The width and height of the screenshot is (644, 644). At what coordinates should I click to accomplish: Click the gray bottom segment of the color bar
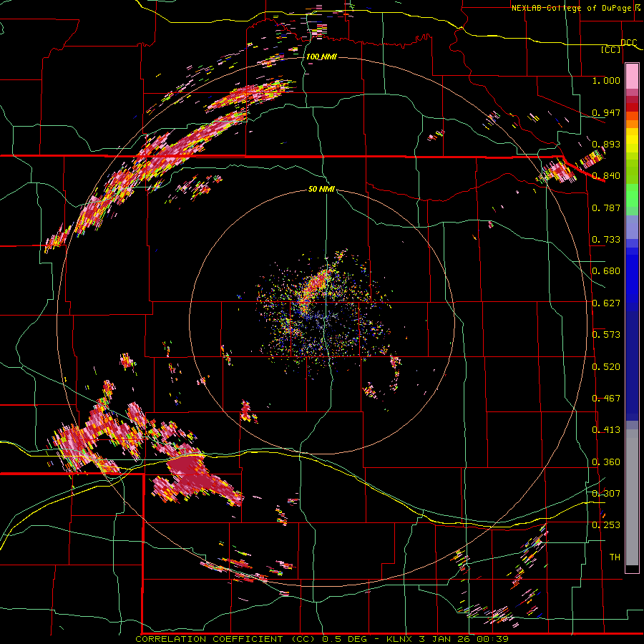[632, 497]
